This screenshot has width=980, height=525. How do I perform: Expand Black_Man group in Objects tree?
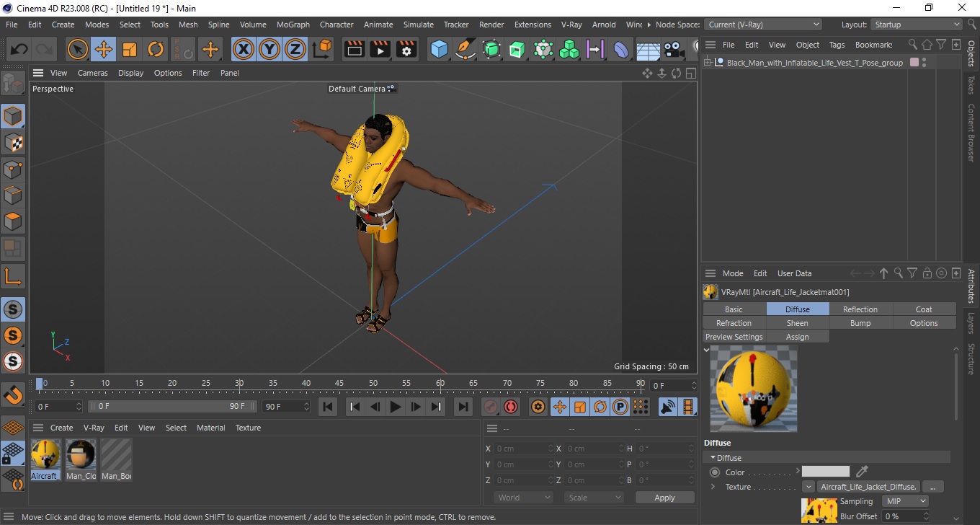tap(708, 63)
